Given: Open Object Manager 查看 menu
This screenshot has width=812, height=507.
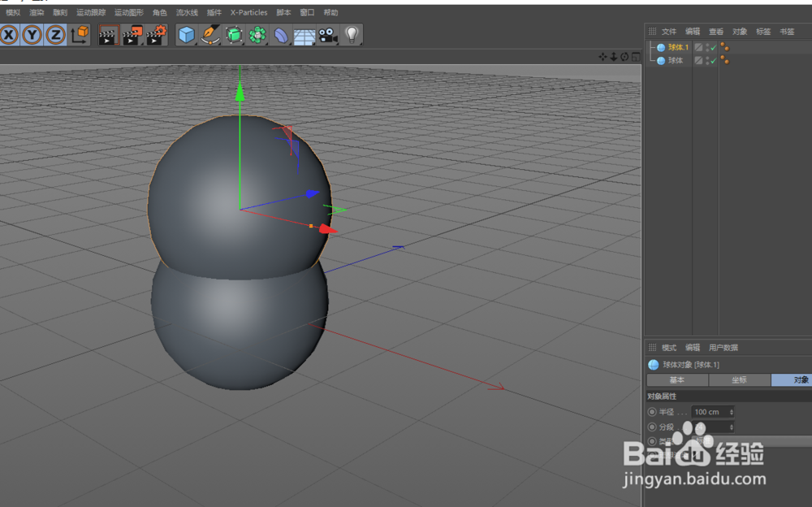Looking at the screenshot, I should click(716, 32).
